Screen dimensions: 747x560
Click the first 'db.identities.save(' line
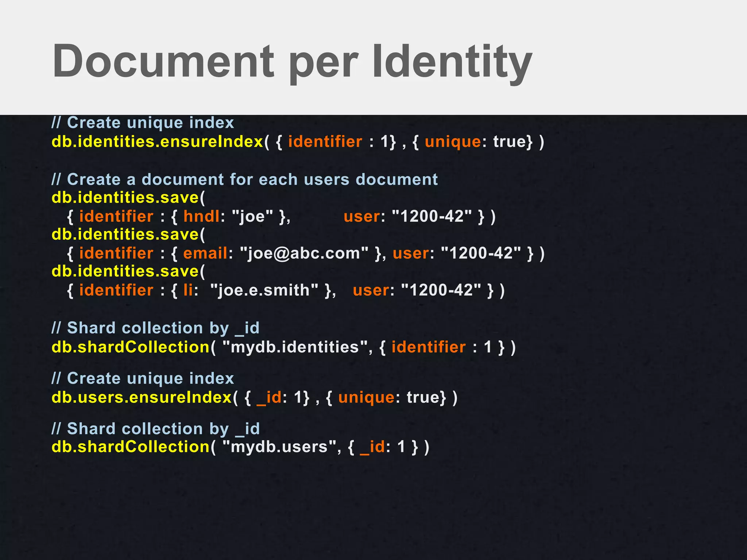(x=128, y=198)
